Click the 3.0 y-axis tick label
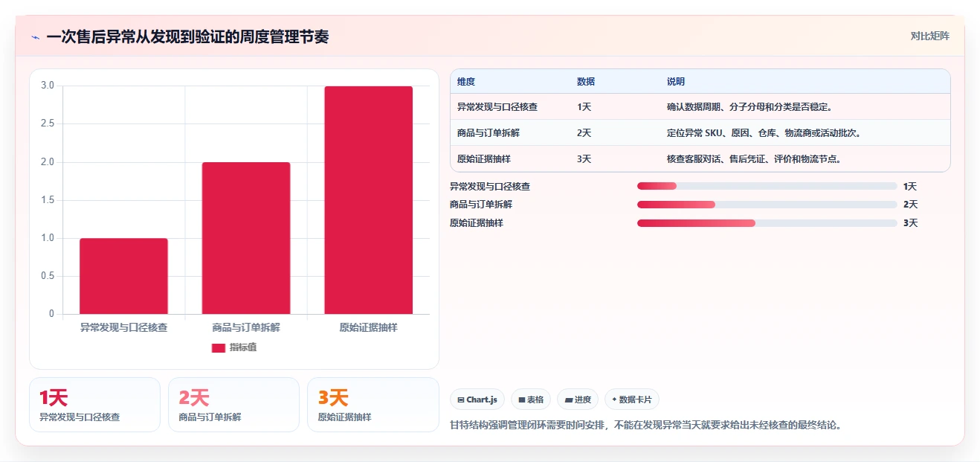This screenshot has height=462, width=980. coord(48,86)
